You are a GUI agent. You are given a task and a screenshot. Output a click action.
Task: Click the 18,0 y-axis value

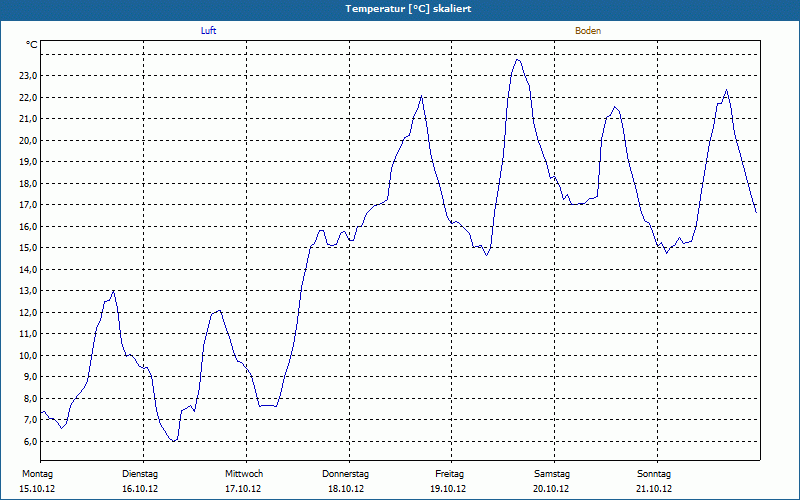click(28, 183)
